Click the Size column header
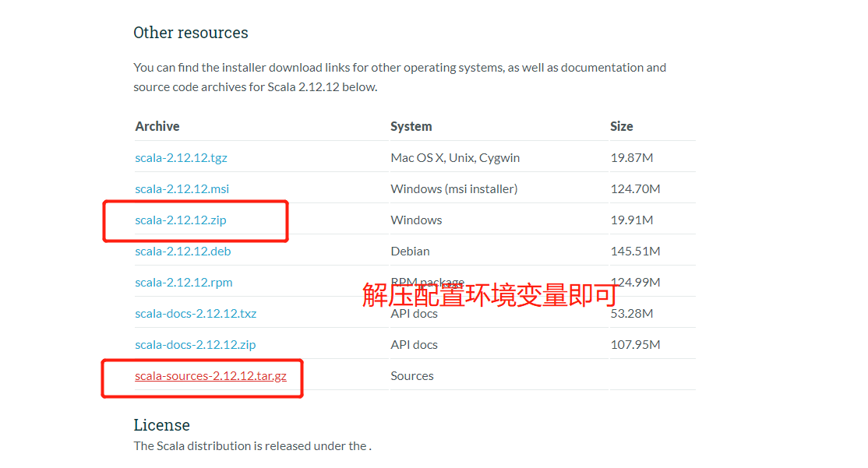This screenshot has height=468, width=868. pyautogui.click(x=621, y=126)
